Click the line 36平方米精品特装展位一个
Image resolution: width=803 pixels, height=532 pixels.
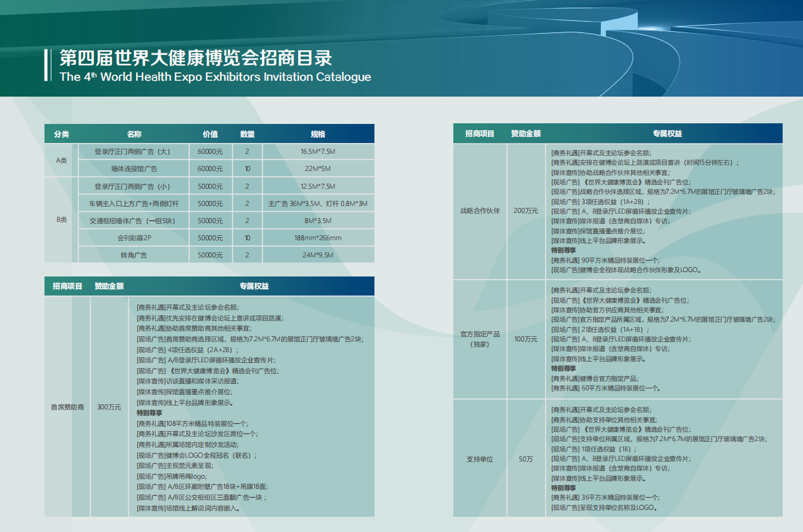pos(605,498)
